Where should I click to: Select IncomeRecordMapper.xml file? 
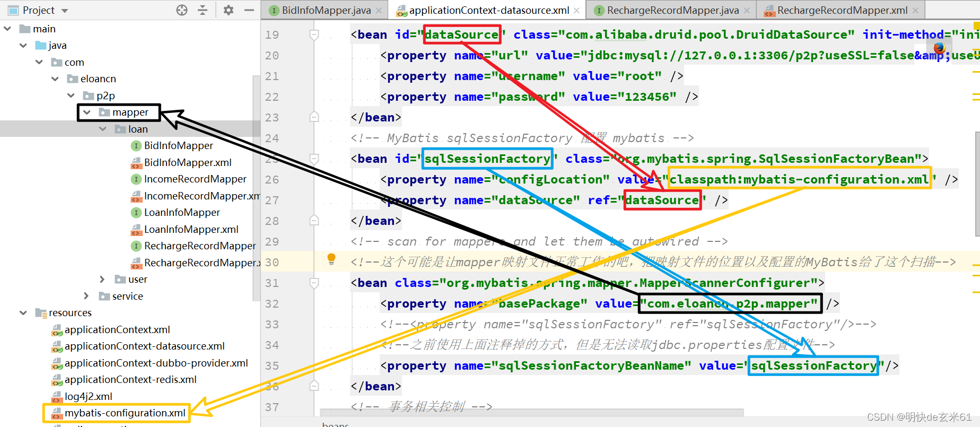pos(202,196)
